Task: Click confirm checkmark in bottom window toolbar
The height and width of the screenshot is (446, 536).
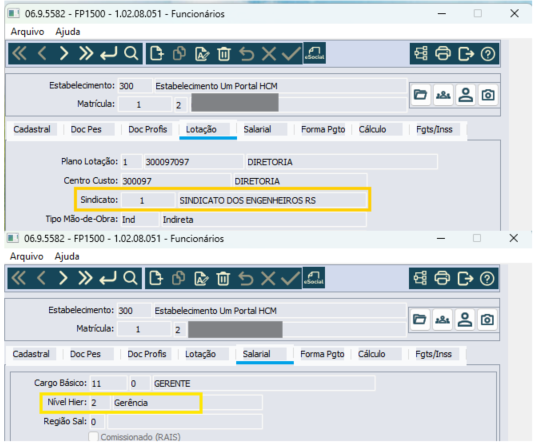Action: [x=291, y=278]
